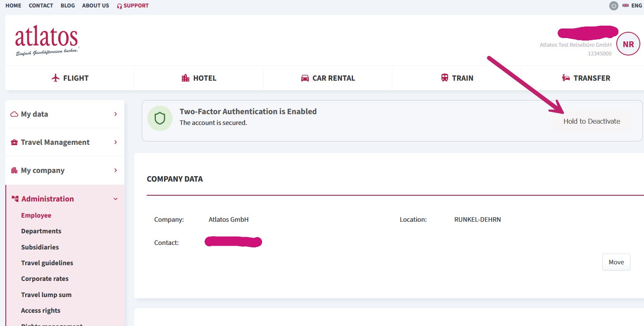Click 'The account is secured.' text
This screenshot has width=644, height=326.
213,122
